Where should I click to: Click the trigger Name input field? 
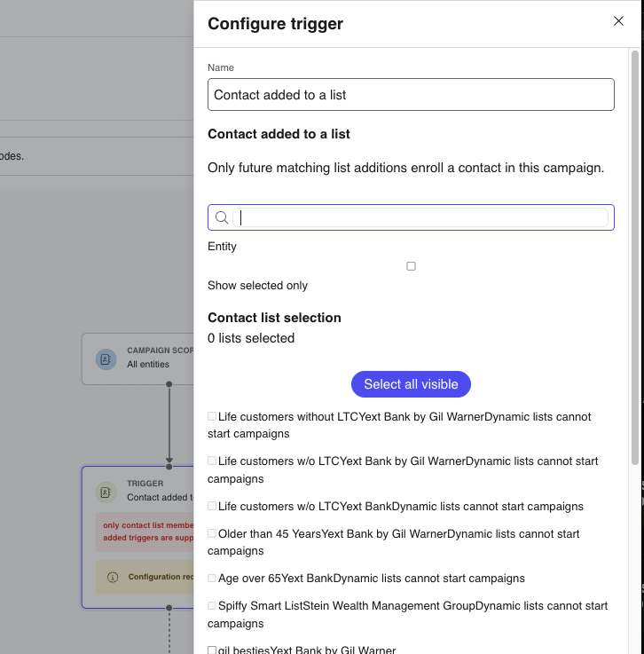411,95
